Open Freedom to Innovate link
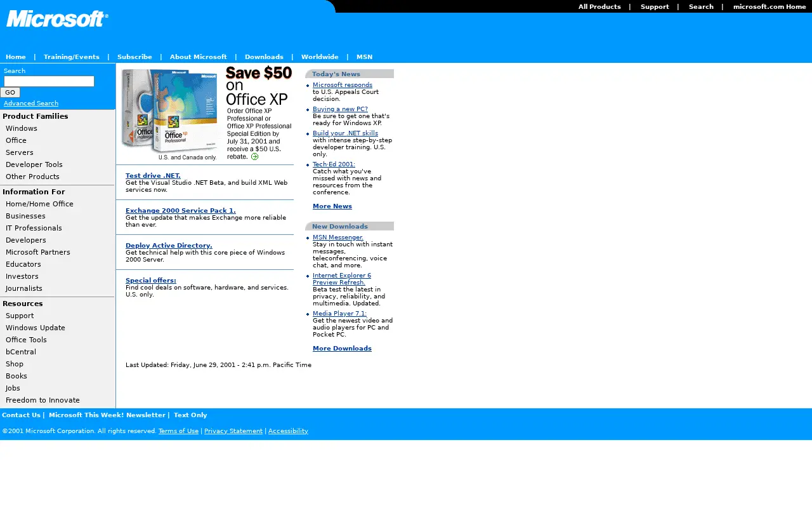The height and width of the screenshot is (508, 812). click(43, 400)
